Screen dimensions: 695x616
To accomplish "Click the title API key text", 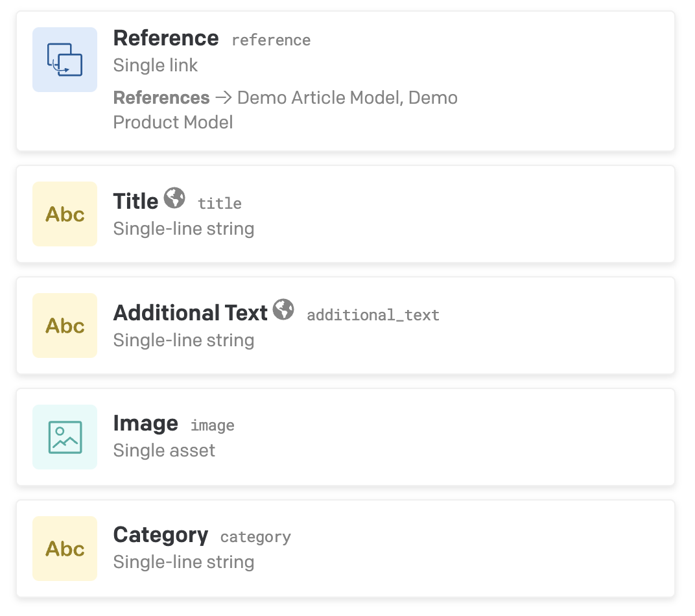I will [219, 204].
